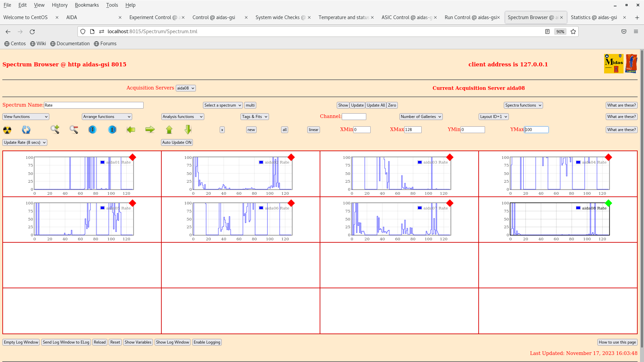
Task: Click the zoom in magnifier icon
Action: [x=55, y=129]
